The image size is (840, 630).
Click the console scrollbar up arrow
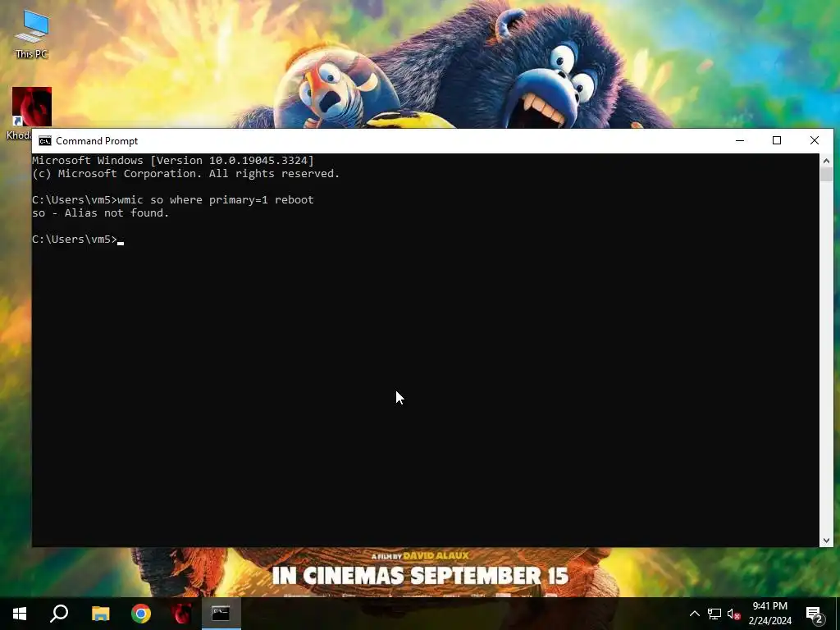(x=826, y=160)
